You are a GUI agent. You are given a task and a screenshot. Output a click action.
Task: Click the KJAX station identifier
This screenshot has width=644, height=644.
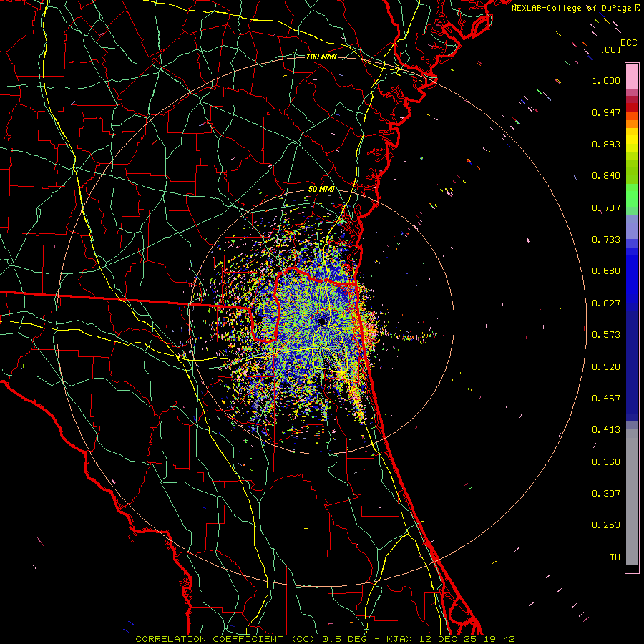[x=401, y=639]
